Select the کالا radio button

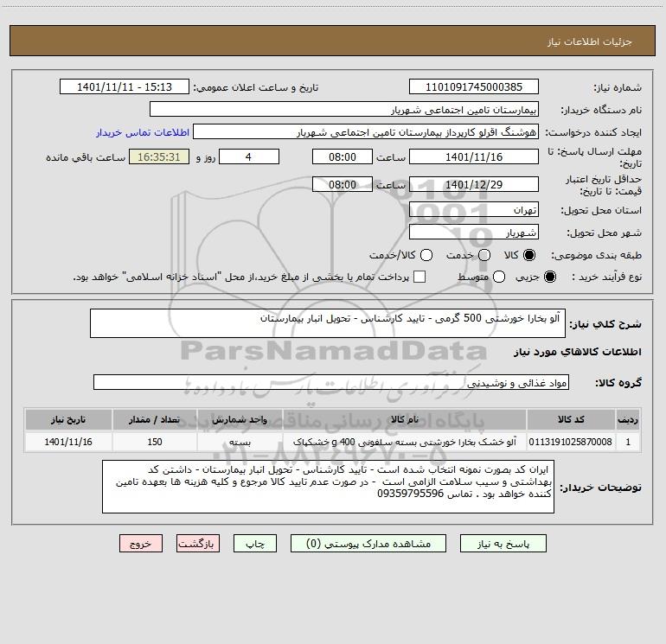point(529,255)
